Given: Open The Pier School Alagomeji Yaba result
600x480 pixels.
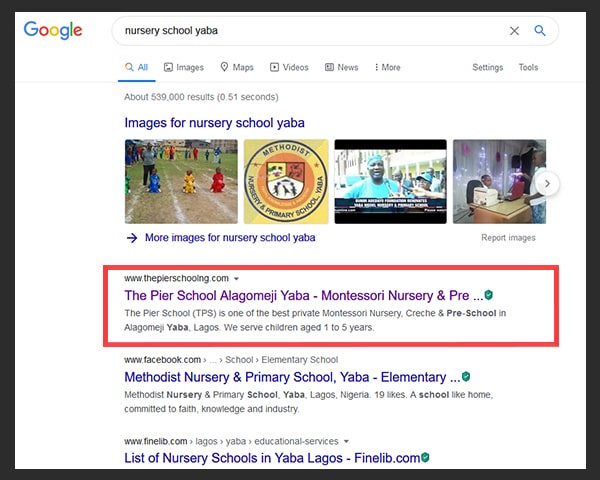Looking at the screenshot, I should click(303, 296).
